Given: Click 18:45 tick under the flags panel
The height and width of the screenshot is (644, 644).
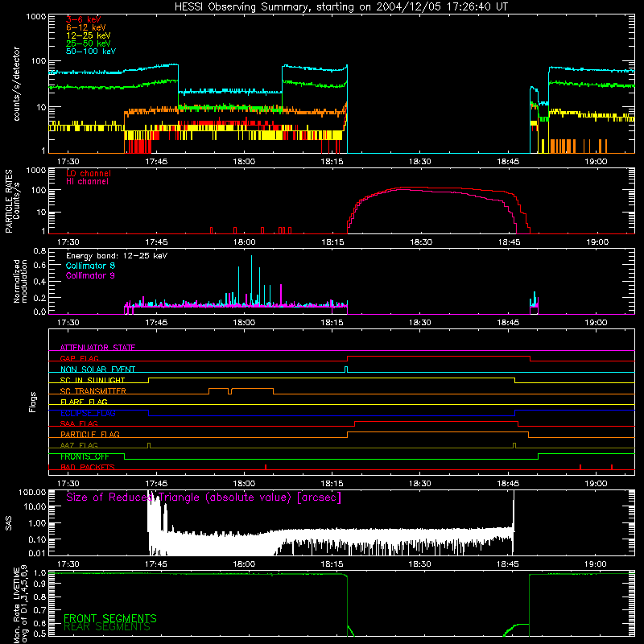Looking at the screenshot, I should [508, 484].
